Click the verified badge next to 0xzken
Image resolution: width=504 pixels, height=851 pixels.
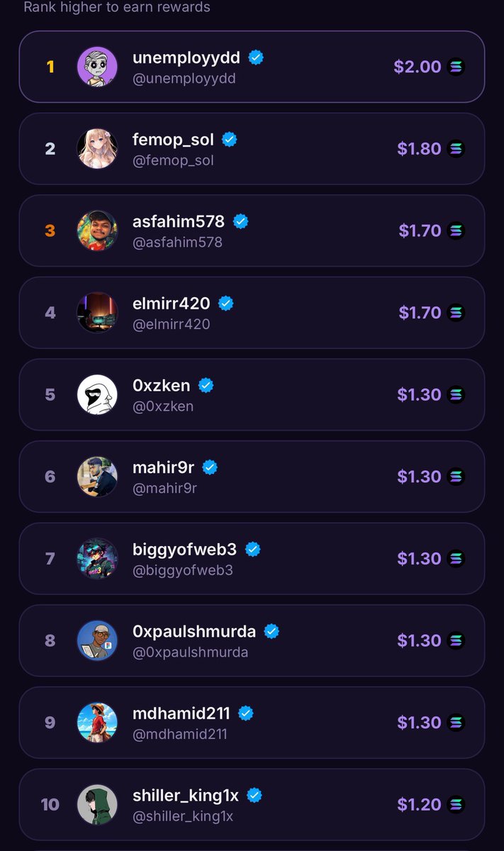pyautogui.click(x=206, y=385)
